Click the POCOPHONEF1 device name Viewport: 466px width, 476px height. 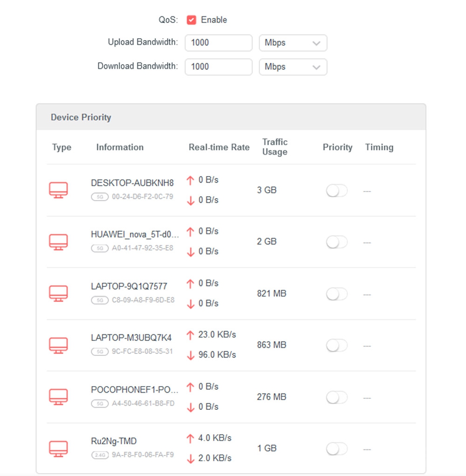(x=135, y=389)
